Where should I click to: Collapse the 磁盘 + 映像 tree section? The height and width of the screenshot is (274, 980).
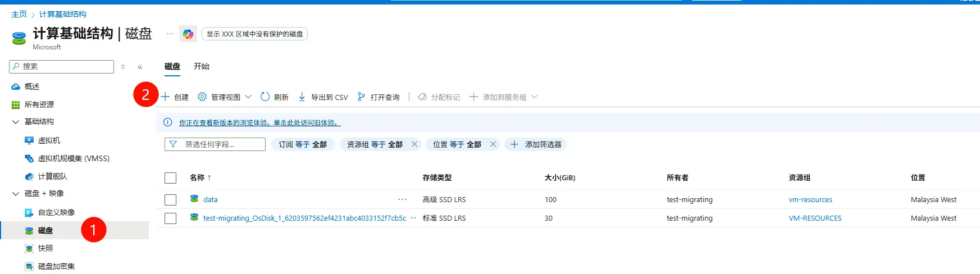[x=16, y=194]
